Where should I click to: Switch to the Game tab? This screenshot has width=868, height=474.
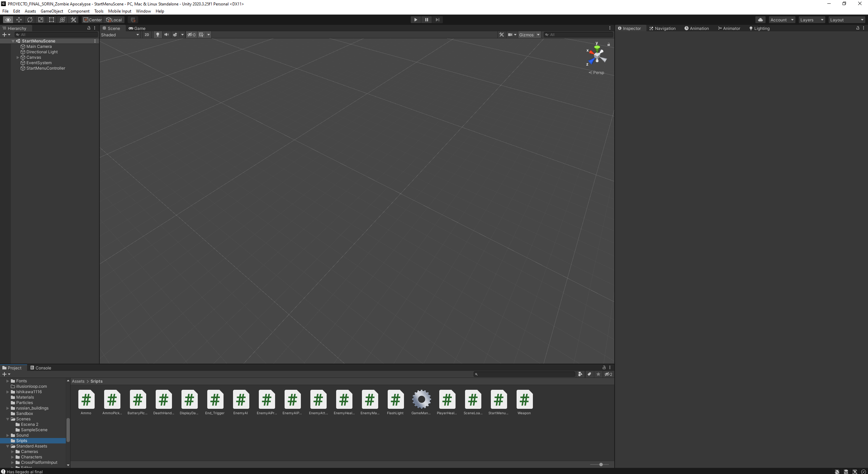click(137, 28)
